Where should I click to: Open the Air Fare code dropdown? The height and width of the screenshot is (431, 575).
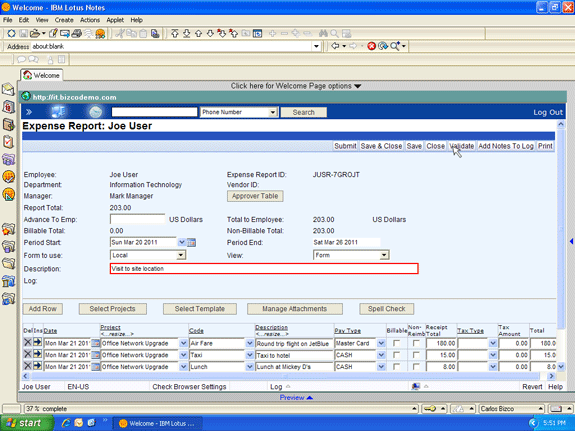tap(249, 343)
